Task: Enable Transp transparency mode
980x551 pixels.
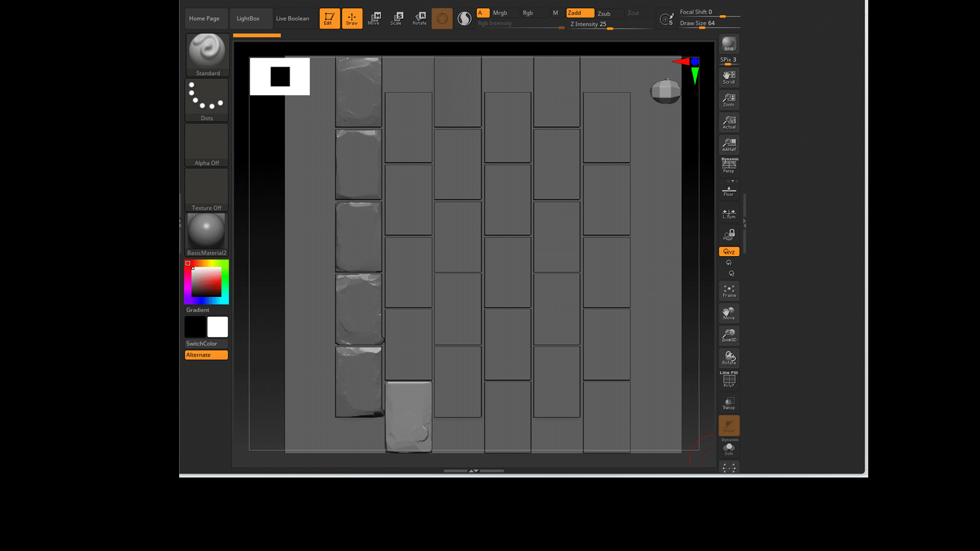Action: tap(729, 403)
